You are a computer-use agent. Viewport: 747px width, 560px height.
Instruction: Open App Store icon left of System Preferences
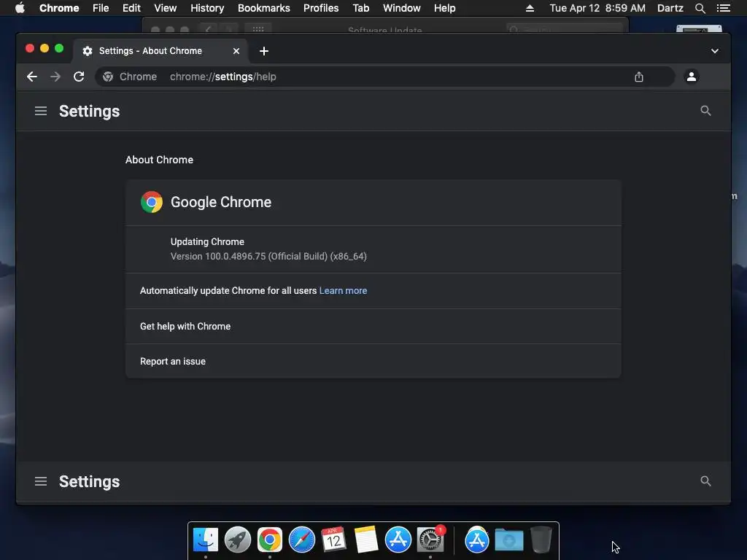(398, 540)
